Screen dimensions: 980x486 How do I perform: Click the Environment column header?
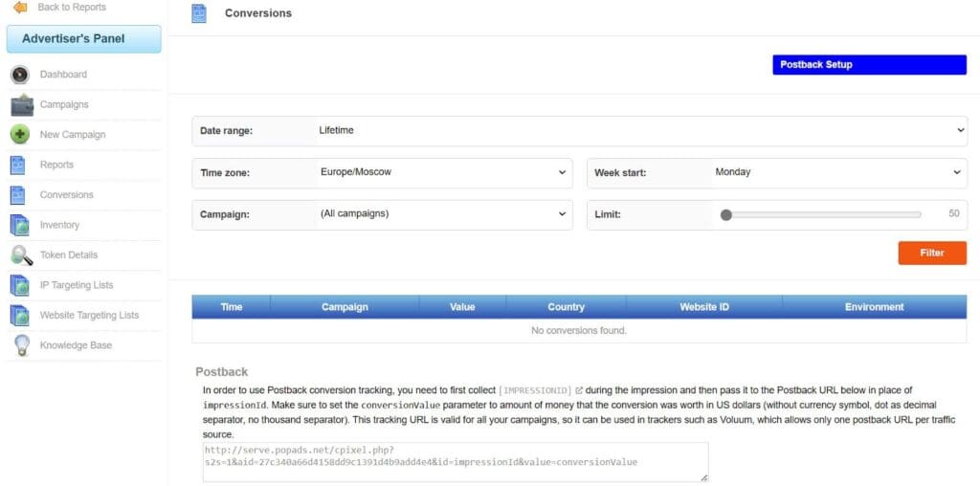tap(875, 307)
